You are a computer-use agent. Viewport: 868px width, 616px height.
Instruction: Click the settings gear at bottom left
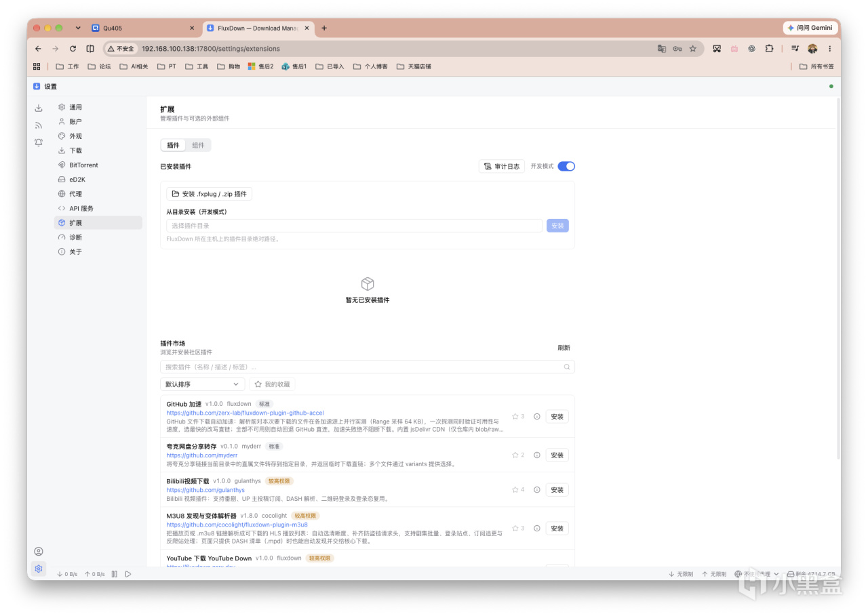(39, 569)
